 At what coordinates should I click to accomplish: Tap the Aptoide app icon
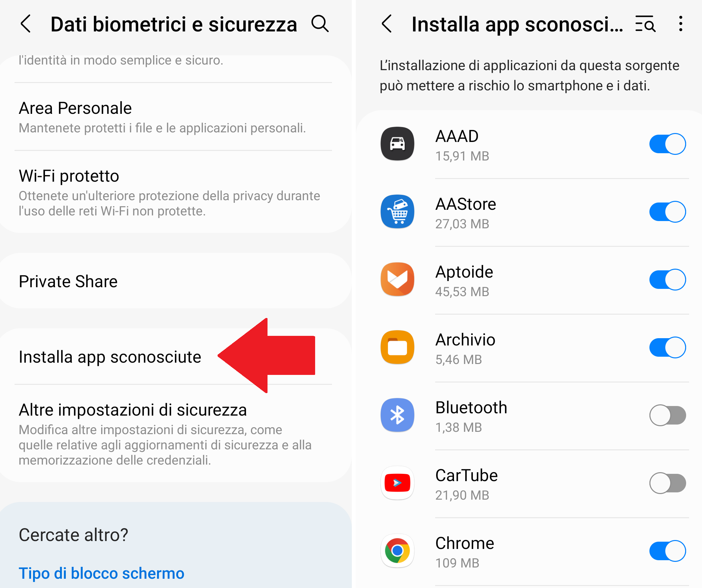click(397, 279)
